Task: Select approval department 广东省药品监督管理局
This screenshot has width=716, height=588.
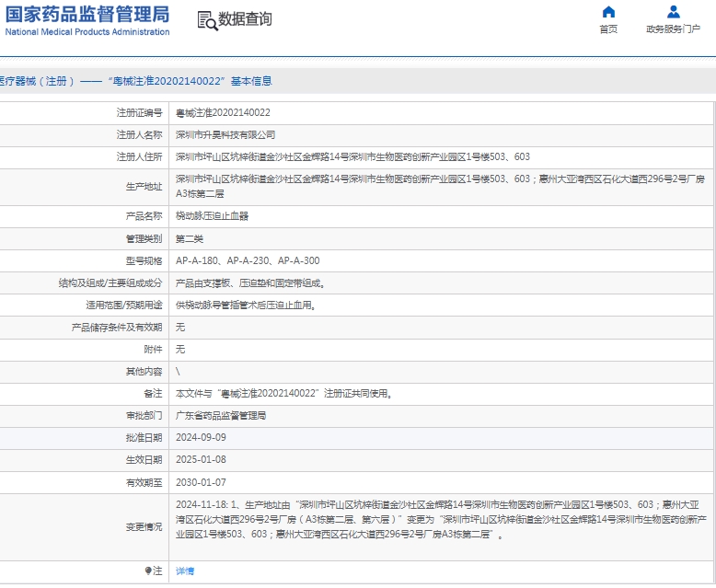Action: pos(221,416)
